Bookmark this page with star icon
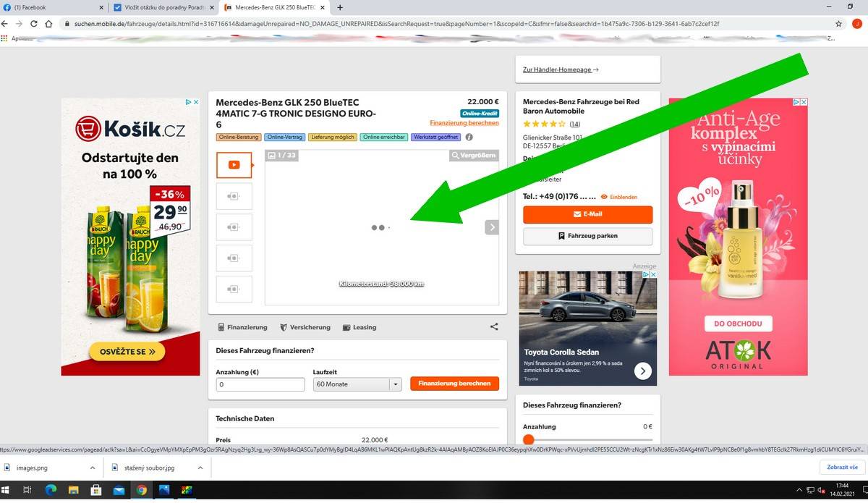 838,23
